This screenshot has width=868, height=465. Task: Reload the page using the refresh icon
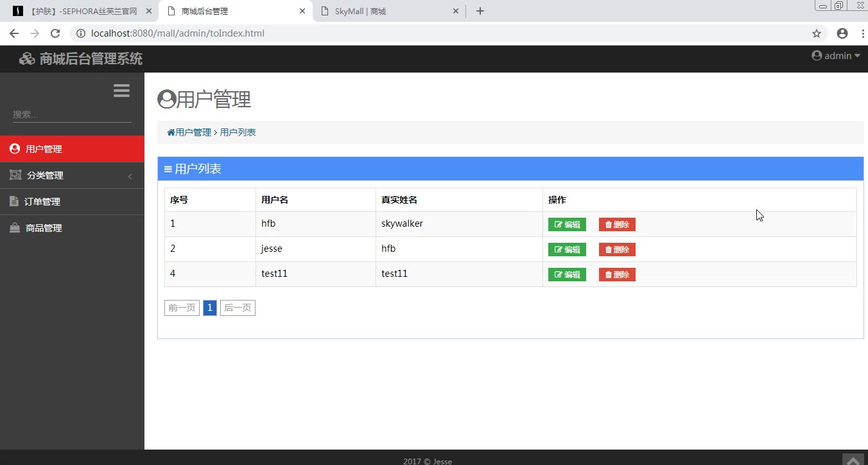click(x=55, y=33)
